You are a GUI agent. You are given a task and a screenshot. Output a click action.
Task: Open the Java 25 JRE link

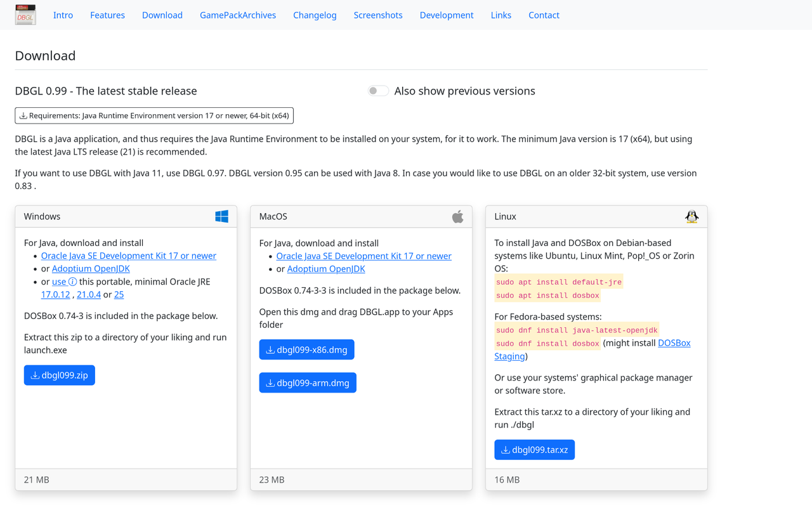(x=119, y=294)
